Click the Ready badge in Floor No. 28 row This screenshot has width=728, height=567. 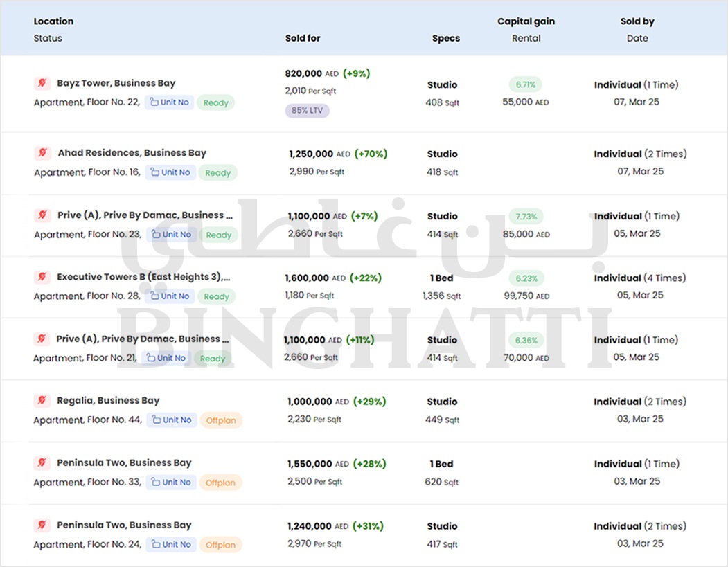(x=216, y=296)
